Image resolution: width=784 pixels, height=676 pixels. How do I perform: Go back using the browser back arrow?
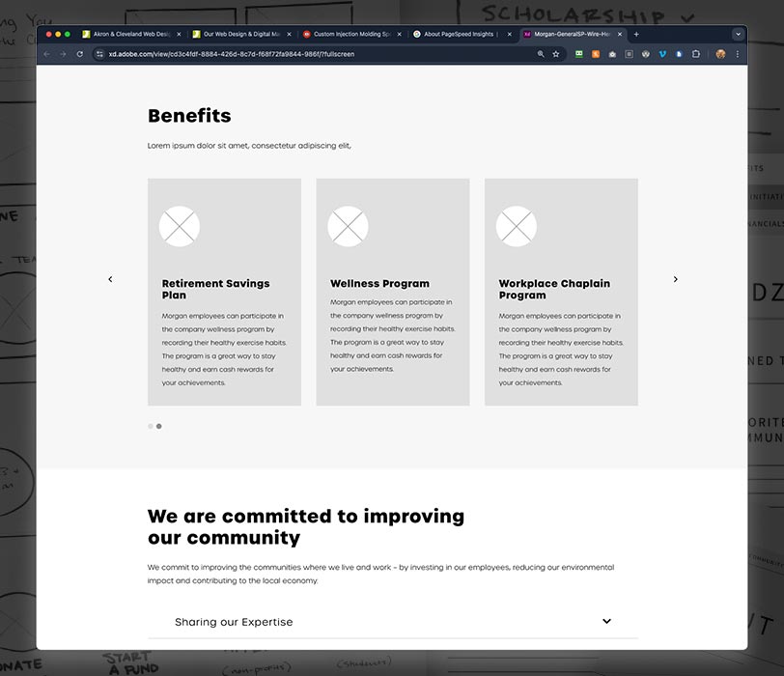click(x=46, y=54)
